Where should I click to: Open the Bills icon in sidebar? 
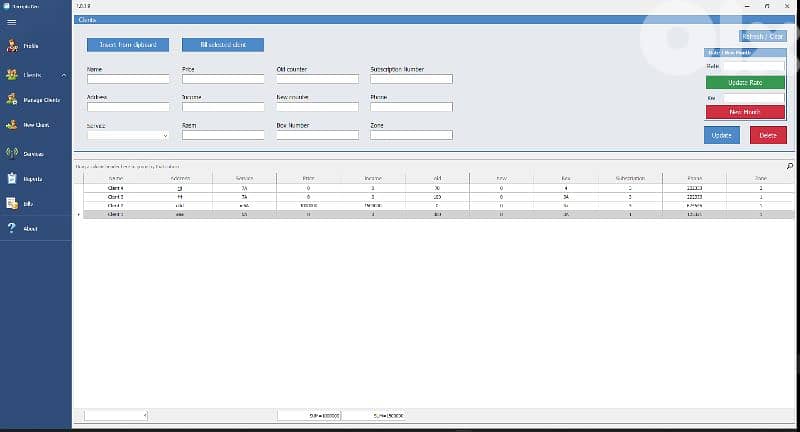point(12,204)
